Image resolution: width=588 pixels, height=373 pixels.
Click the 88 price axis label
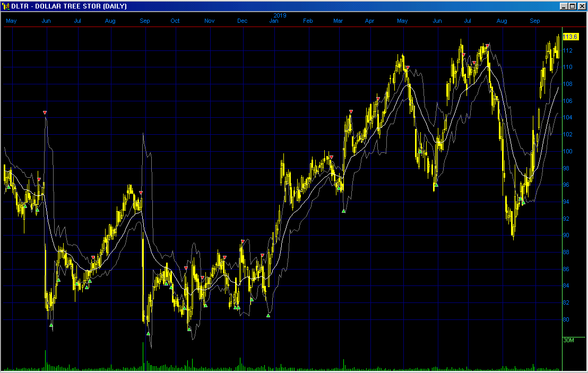[x=566, y=252]
